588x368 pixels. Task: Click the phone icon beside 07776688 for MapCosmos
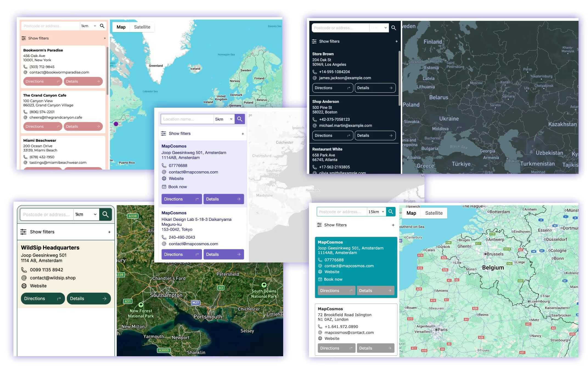[x=164, y=166]
